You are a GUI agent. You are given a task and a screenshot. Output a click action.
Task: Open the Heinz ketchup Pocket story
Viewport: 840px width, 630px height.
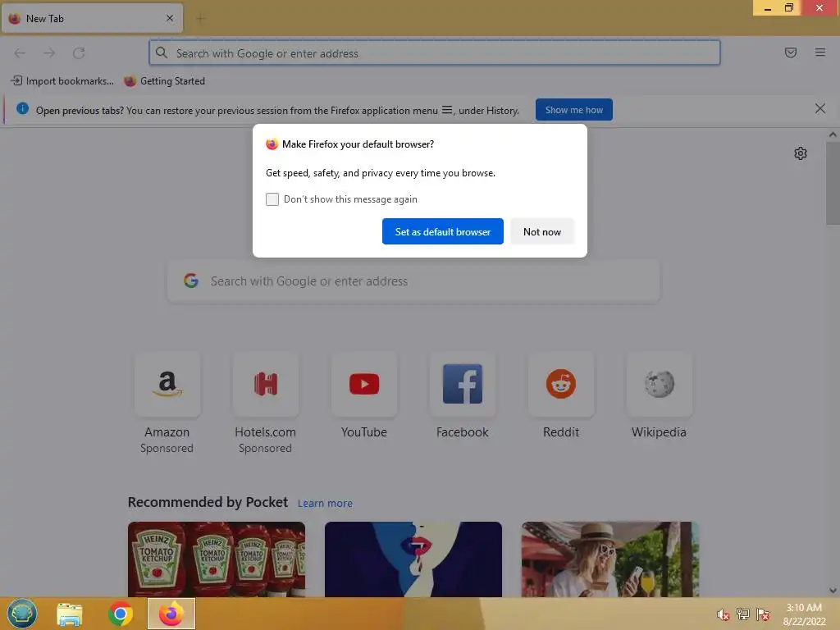[217, 559]
